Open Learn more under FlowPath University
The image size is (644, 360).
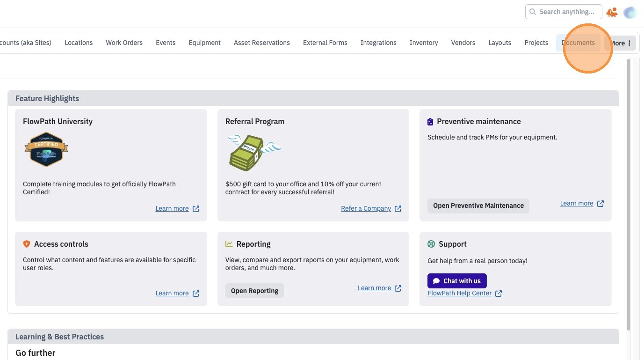(x=172, y=209)
